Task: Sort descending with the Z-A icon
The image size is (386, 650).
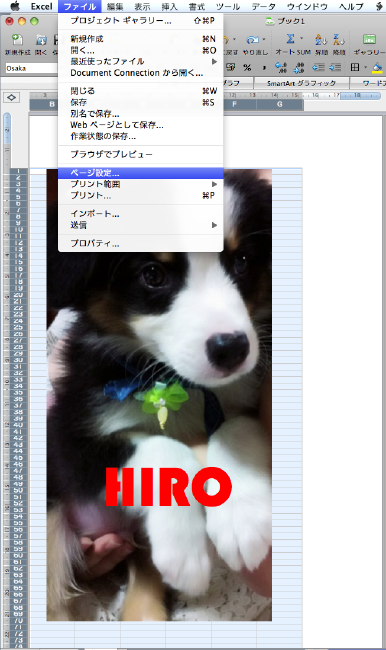Action: tap(339, 39)
